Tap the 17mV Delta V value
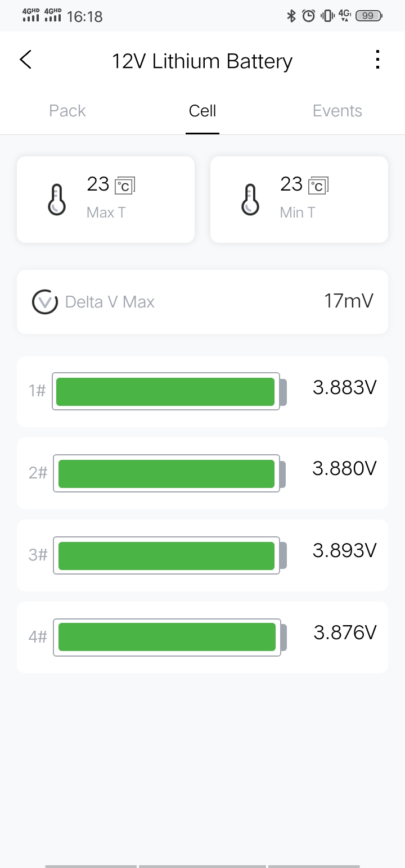Viewport: 405px width, 868px height. click(349, 301)
